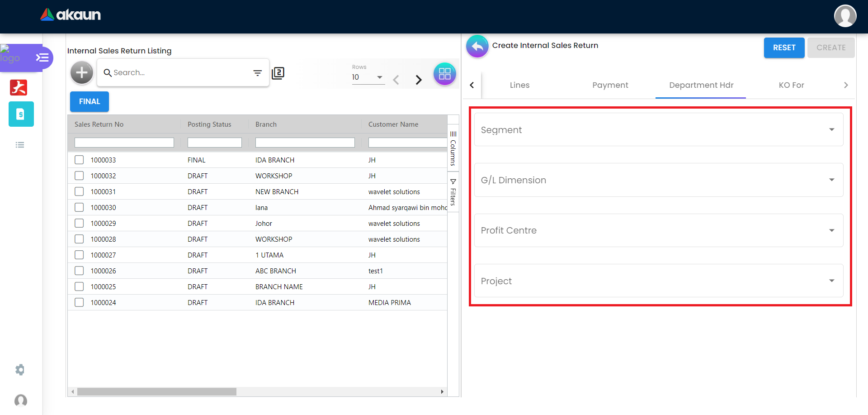Viewport: 868px width, 415px height.
Task: Click the user avatar in top bar
Action: [x=845, y=16]
